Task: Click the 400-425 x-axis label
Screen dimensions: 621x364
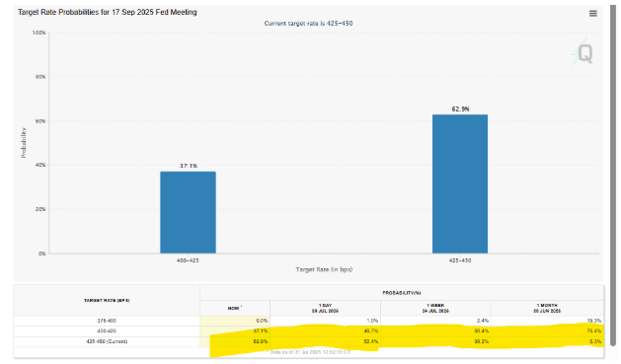Action: (188, 260)
